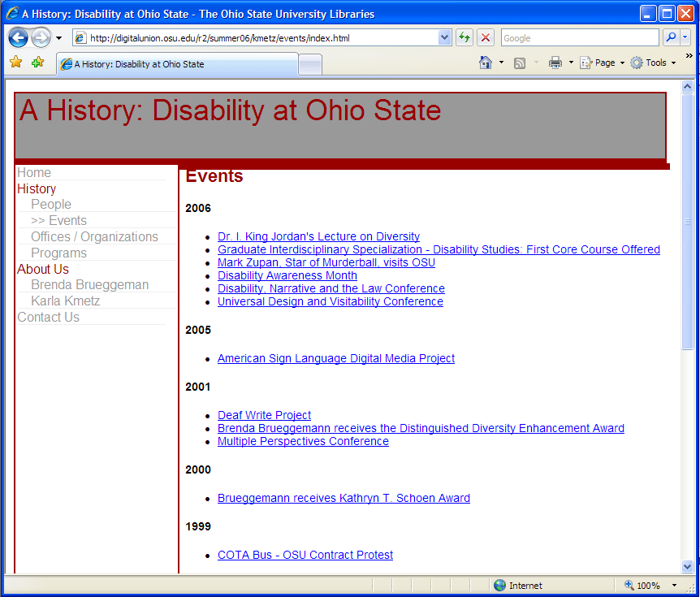This screenshot has width=700, height=597.
Task: Click the Google search box
Action: click(580, 38)
